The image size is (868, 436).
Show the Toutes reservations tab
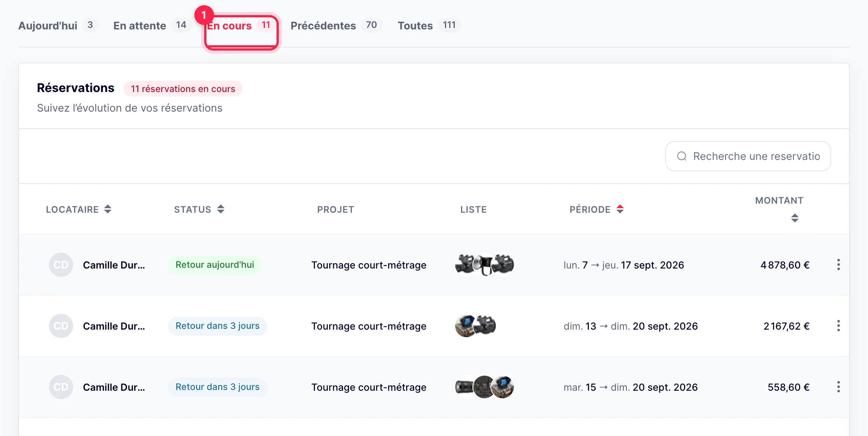[x=429, y=26]
